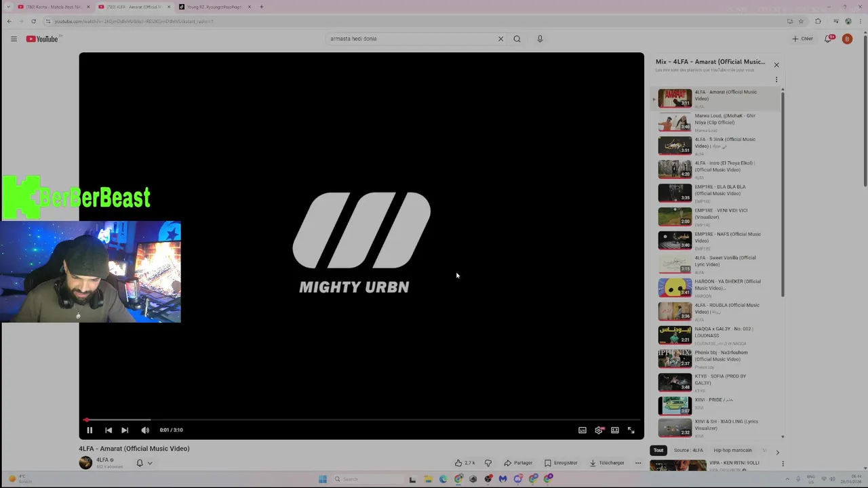Enter fullscreen mode

(631, 430)
